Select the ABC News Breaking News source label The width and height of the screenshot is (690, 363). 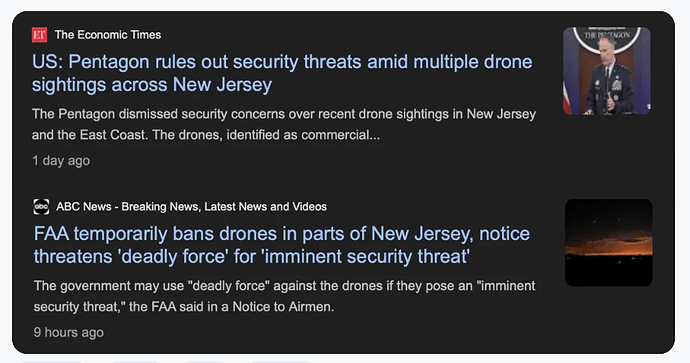[191, 206]
